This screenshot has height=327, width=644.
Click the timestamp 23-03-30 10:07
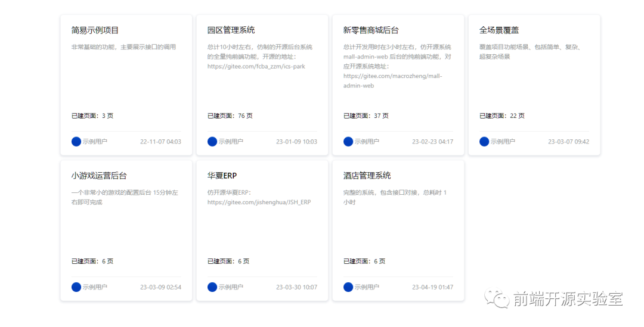pos(296,287)
